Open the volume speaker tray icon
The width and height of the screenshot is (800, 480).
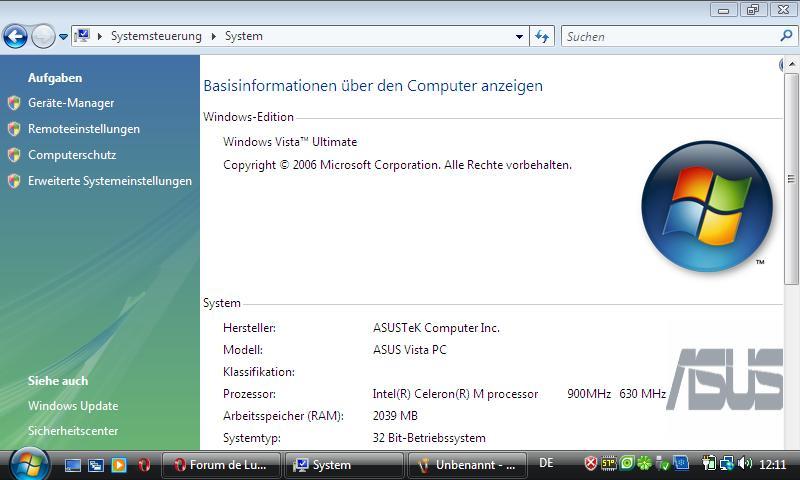(x=745, y=463)
